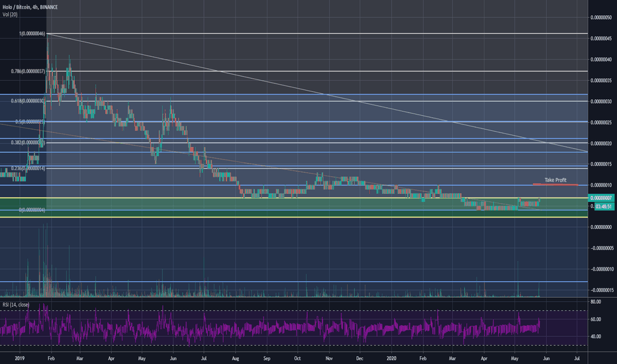Click 40.00 on the RSI scale

pyautogui.click(x=596, y=336)
